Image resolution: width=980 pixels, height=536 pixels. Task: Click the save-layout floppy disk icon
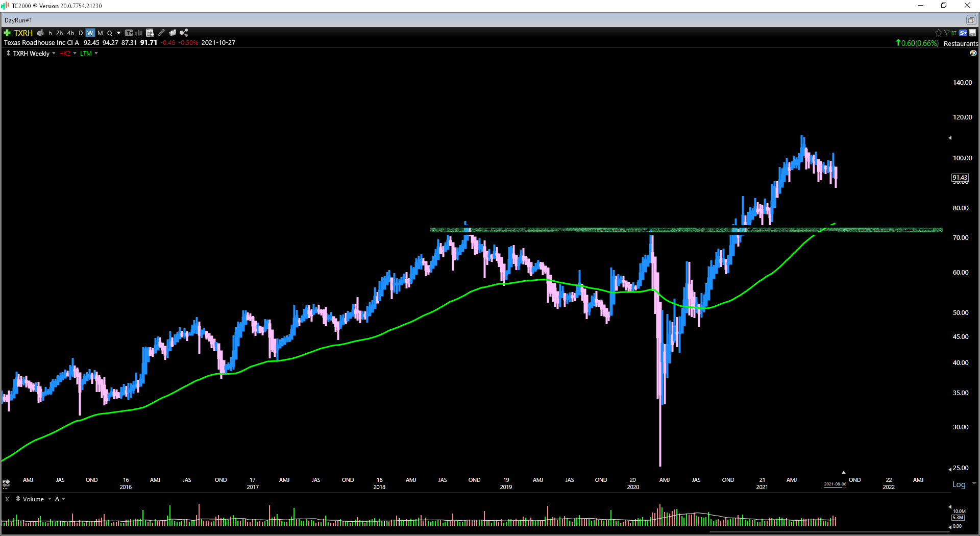tap(972, 33)
